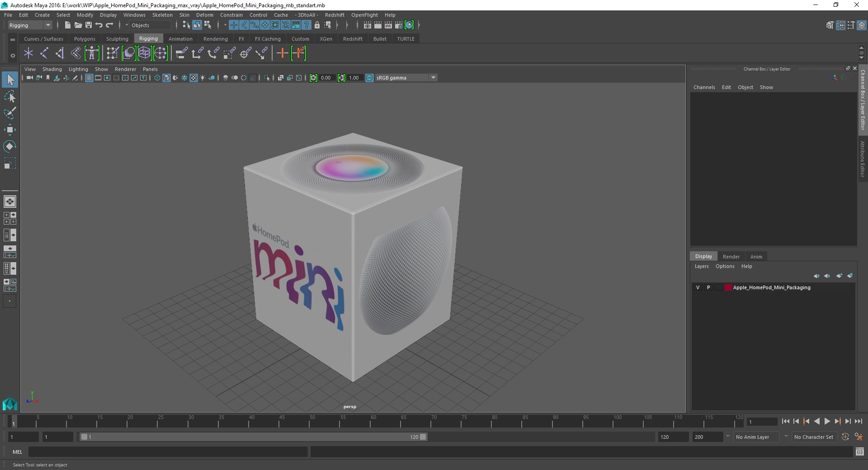868x470 pixels.
Task: Choose the Move tool in toolbox
Action: 10,130
